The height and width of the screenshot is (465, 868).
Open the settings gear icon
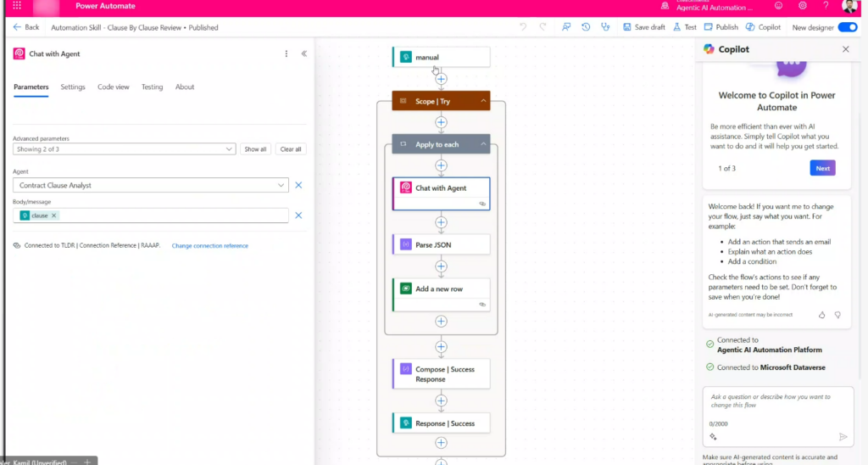click(x=802, y=6)
